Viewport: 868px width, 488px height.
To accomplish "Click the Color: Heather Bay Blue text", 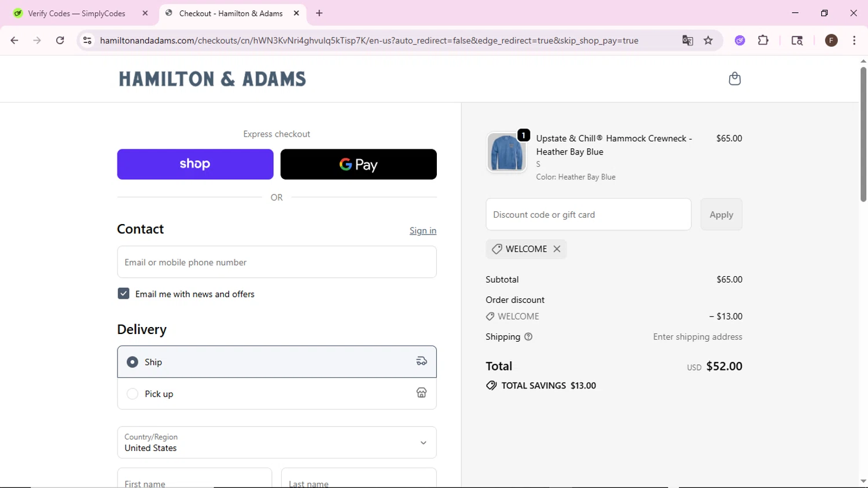I will click(x=576, y=177).
